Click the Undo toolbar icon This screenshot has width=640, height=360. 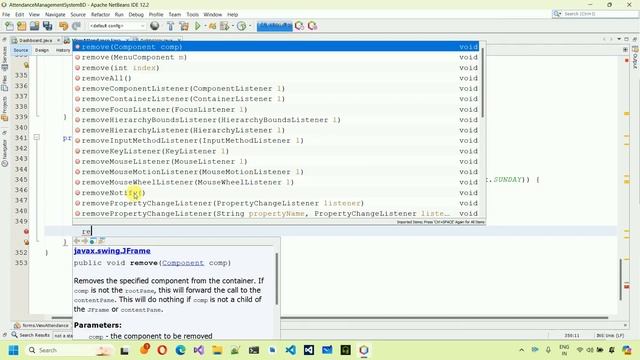click(63, 26)
